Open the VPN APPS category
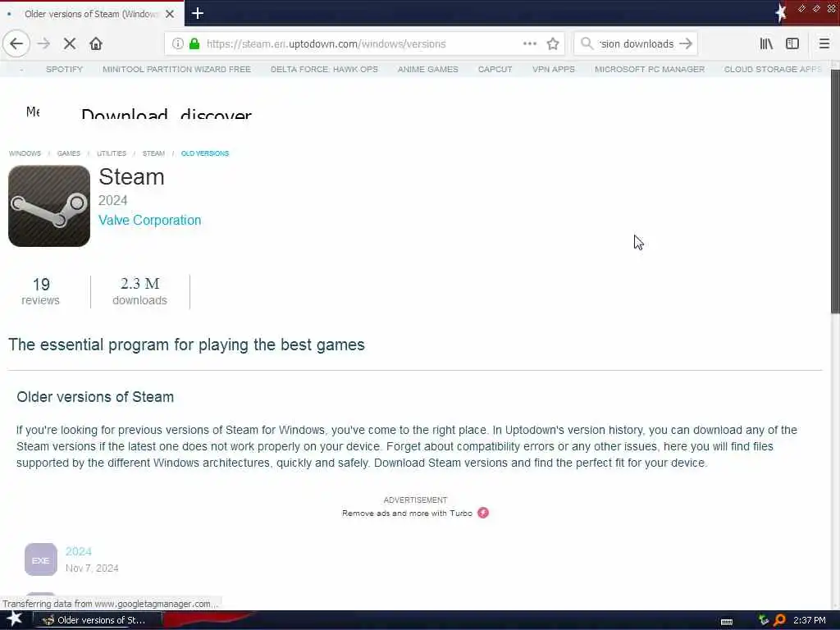 (x=554, y=69)
